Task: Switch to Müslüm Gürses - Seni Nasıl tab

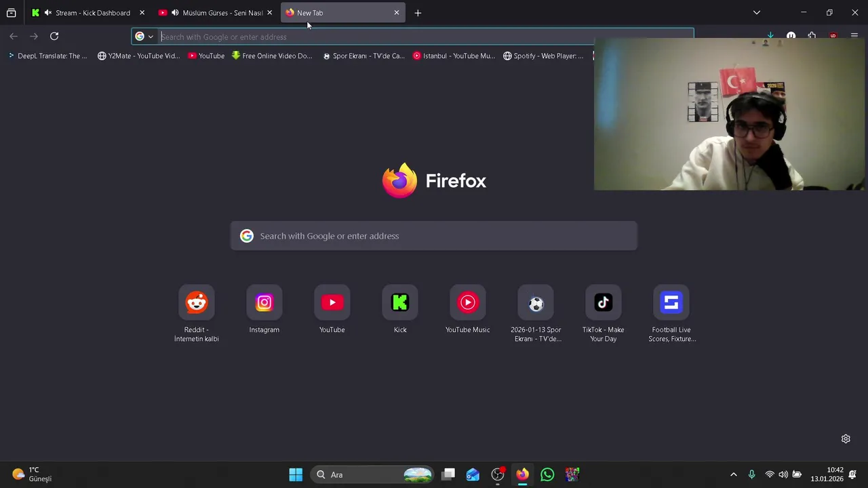Action: [x=216, y=13]
